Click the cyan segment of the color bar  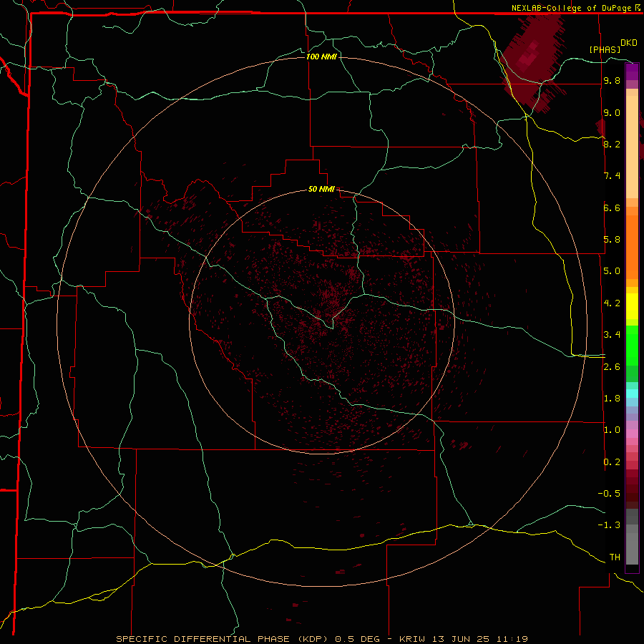tap(632, 394)
